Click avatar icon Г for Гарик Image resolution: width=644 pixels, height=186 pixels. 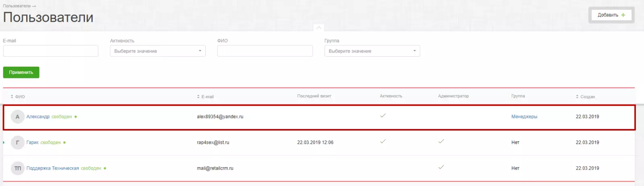click(17, 142)
